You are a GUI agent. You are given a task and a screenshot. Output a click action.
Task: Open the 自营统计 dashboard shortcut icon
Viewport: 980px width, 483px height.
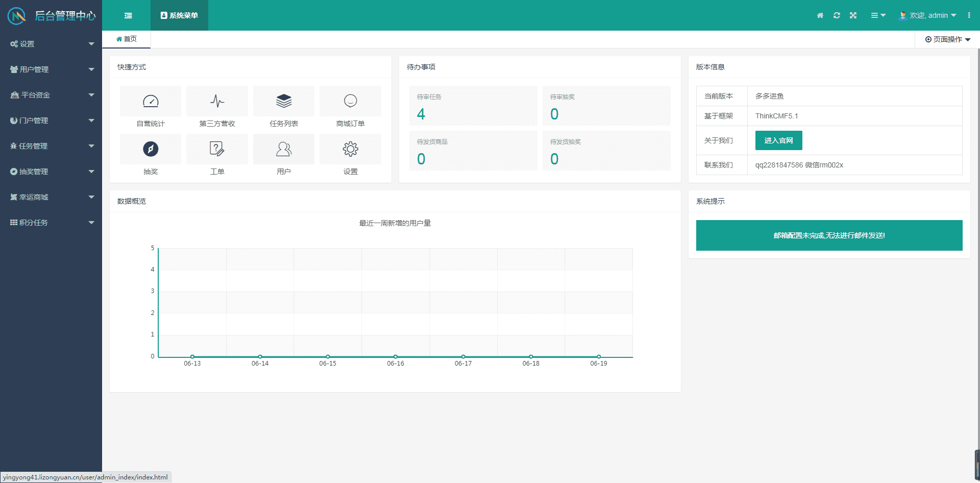pos(151,102)
